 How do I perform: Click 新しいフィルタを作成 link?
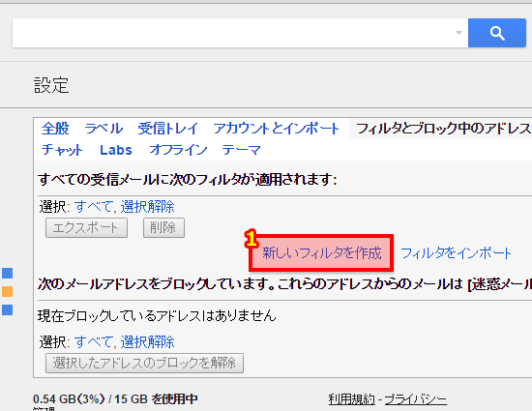pos(322,253)
